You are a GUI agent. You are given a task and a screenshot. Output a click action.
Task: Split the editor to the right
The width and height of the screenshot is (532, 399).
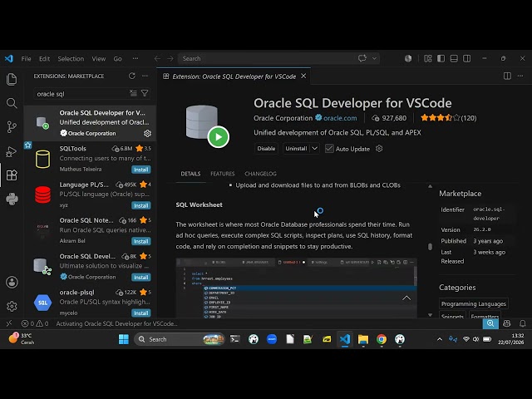(x=507, y=76)
